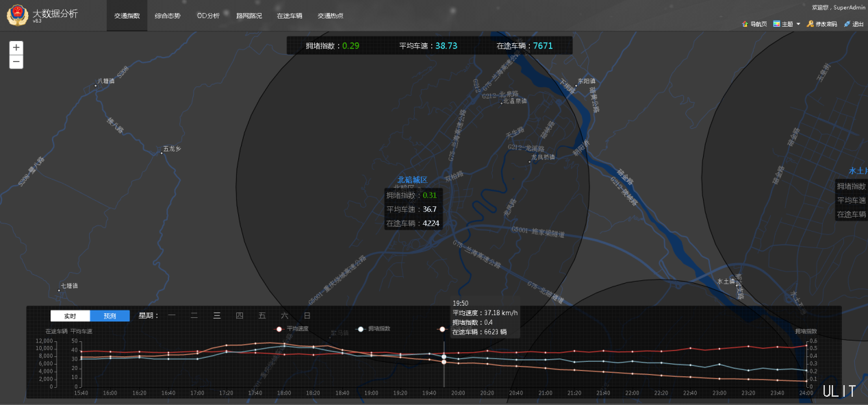Click the 退出 logout icon
Screen dimensions: 868x405
847,24
